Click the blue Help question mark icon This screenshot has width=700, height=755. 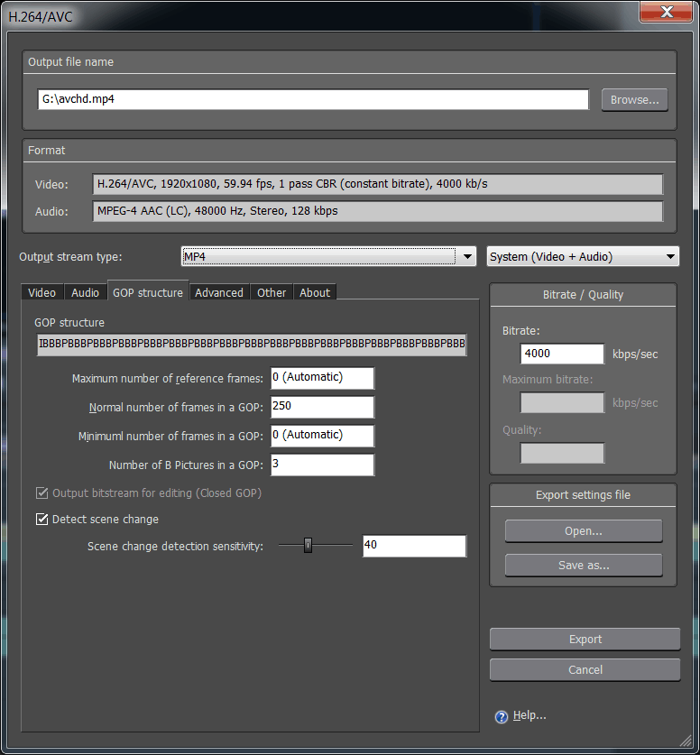coord(502,717)
